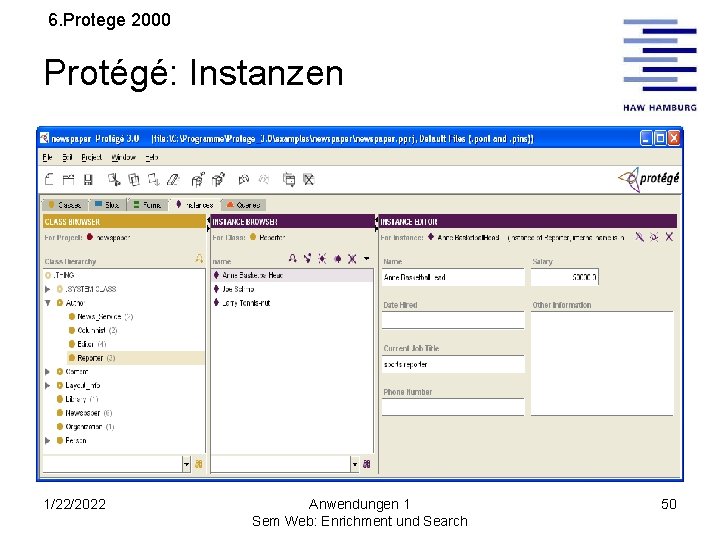
Task: Click the Archive Project box icon
Action: coord(198,179)
